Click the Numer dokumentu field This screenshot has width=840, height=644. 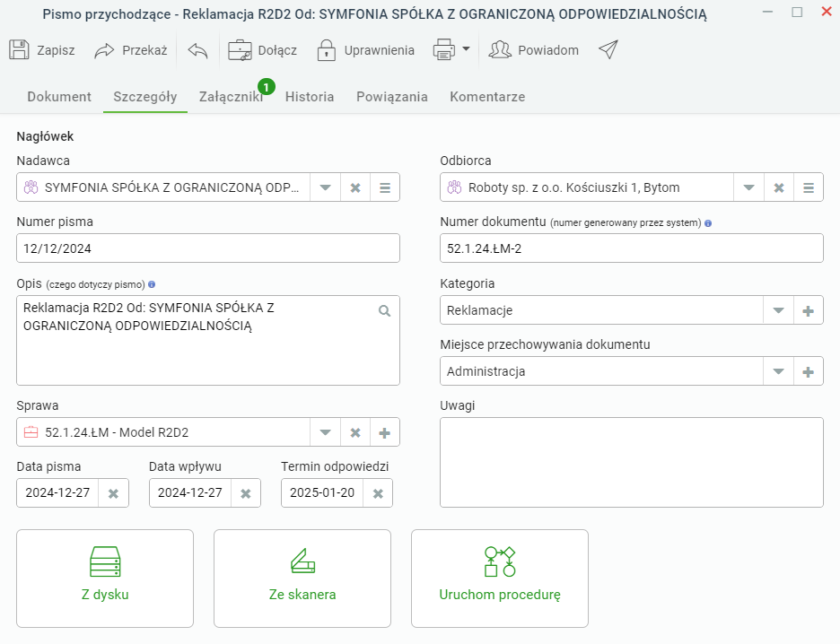[632, 248]
